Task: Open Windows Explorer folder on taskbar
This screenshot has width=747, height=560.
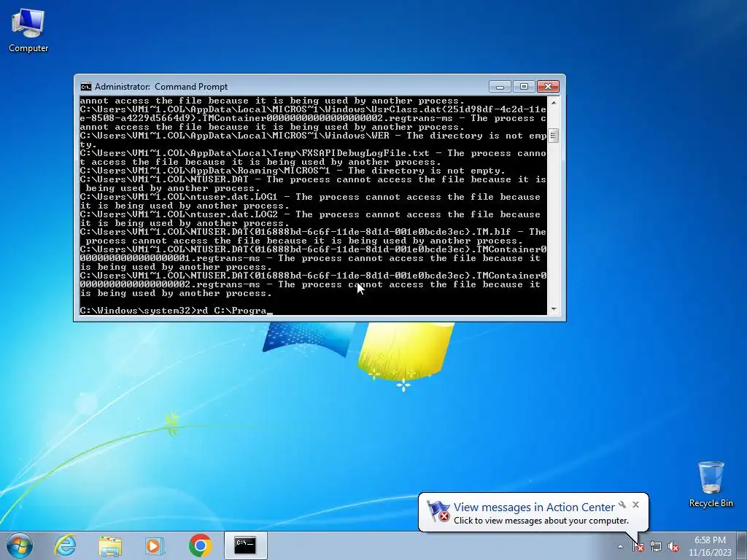Action: point(110,545)
